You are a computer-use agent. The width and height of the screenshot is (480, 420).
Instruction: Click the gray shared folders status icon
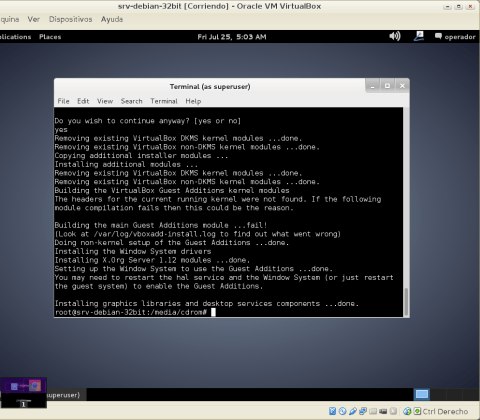click(373, 411)
